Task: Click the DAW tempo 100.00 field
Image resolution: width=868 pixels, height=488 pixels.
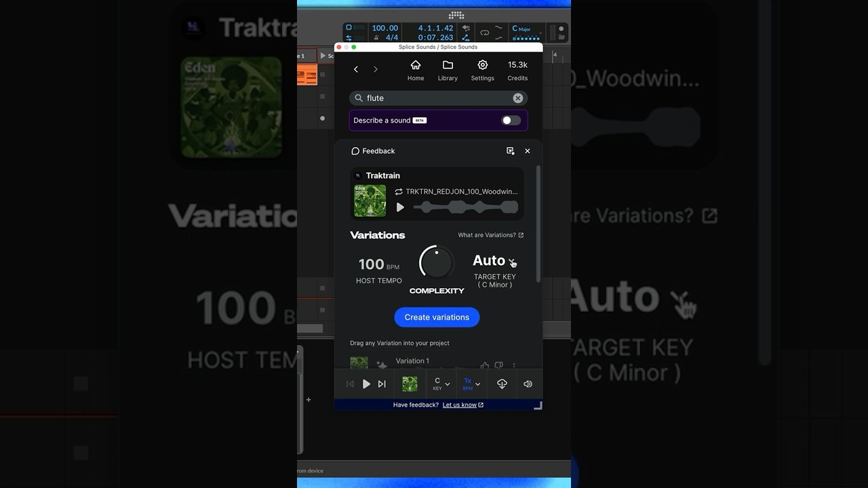Action: pos(384,28)
